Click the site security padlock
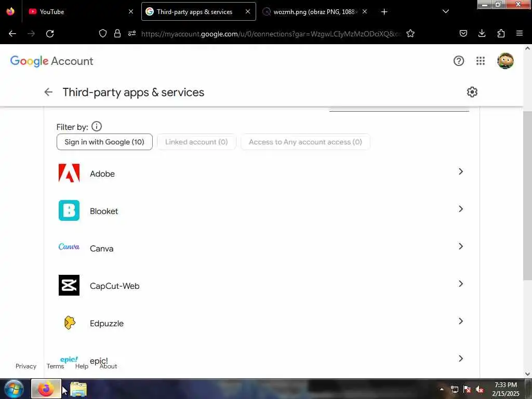 tap(117, 33)
